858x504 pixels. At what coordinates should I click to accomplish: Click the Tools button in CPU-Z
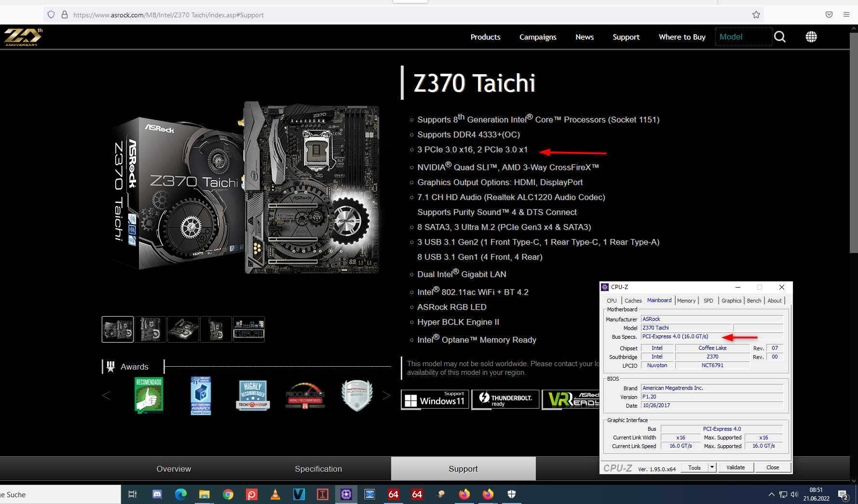point(695,467)
